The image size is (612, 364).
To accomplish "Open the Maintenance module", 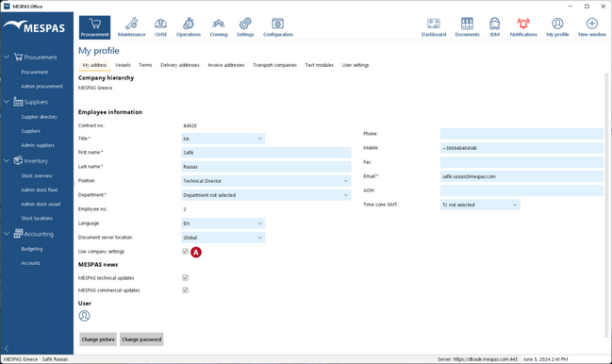I will coord(131,27).
